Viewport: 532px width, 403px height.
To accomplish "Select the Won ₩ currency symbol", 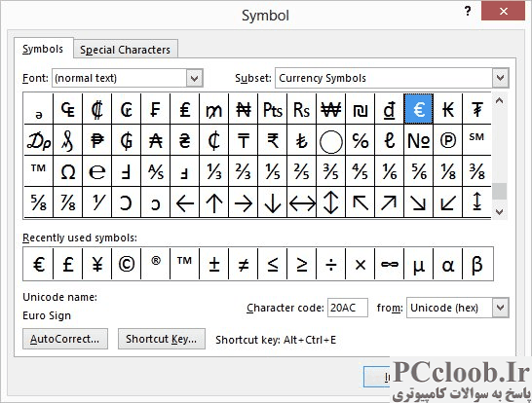I will tap(331, 109).
